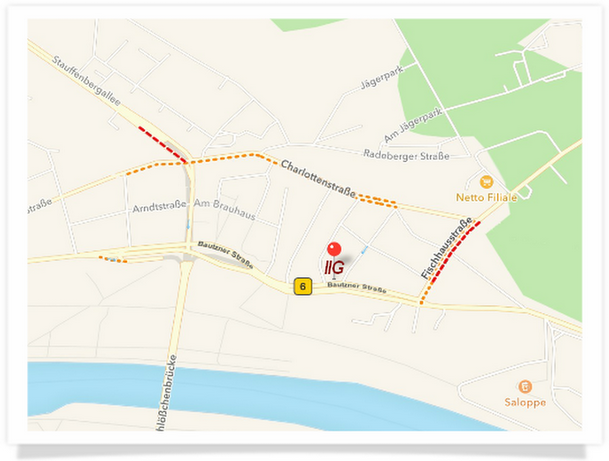Click the Schlößchenbrücke bridge label
The width and height of the screenshot is (609, 461).
166,392
